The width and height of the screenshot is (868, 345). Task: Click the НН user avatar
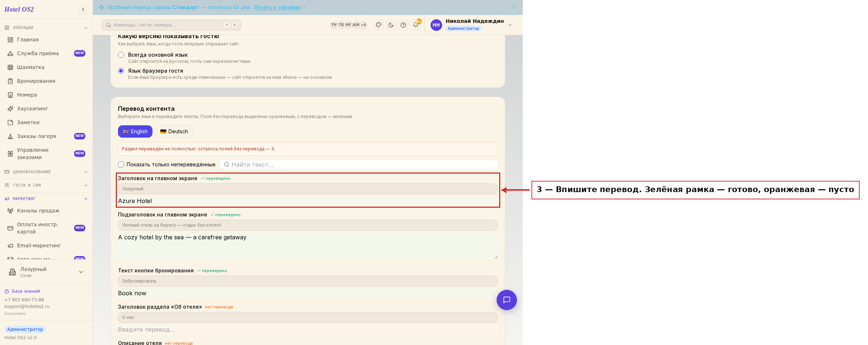coord(436,25)
